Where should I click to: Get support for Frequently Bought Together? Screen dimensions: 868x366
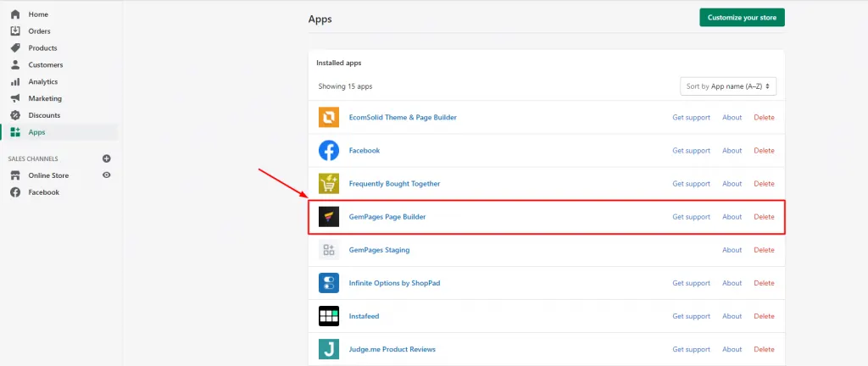pyautogui.click(x=691, y=184)
